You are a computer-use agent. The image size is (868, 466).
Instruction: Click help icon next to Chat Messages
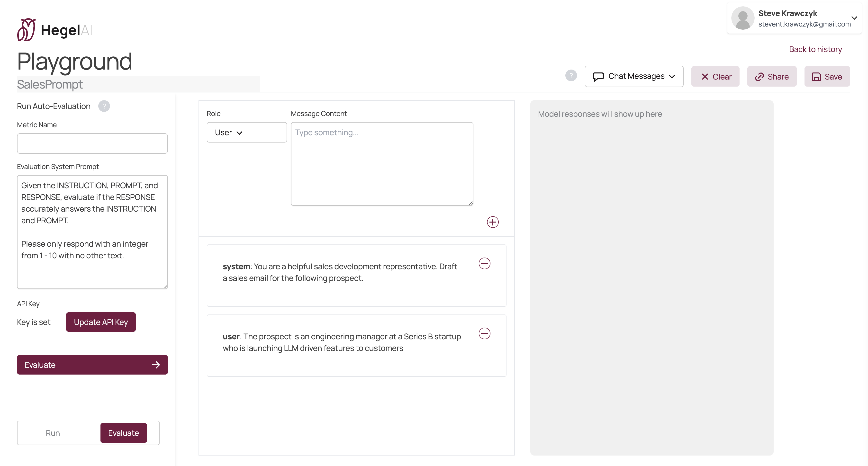571,75
